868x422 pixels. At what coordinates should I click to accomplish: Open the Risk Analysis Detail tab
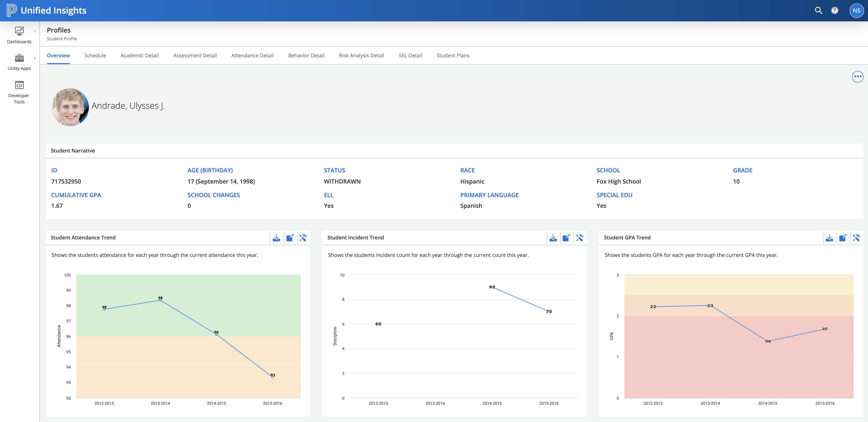[x=361, y=55]
